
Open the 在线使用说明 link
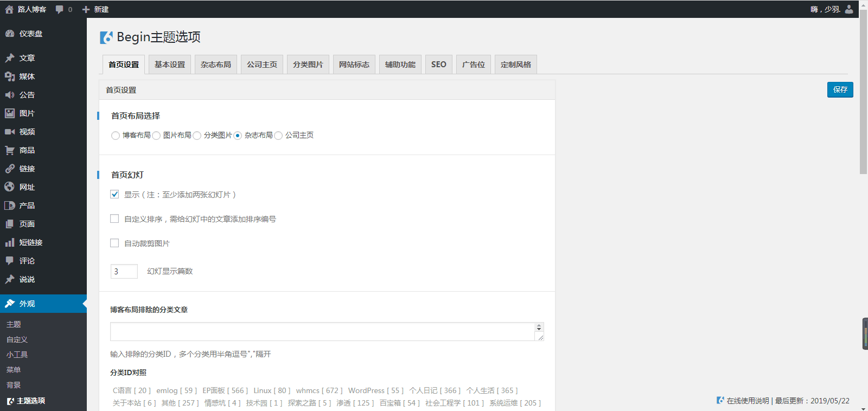[x=748, y=401]
